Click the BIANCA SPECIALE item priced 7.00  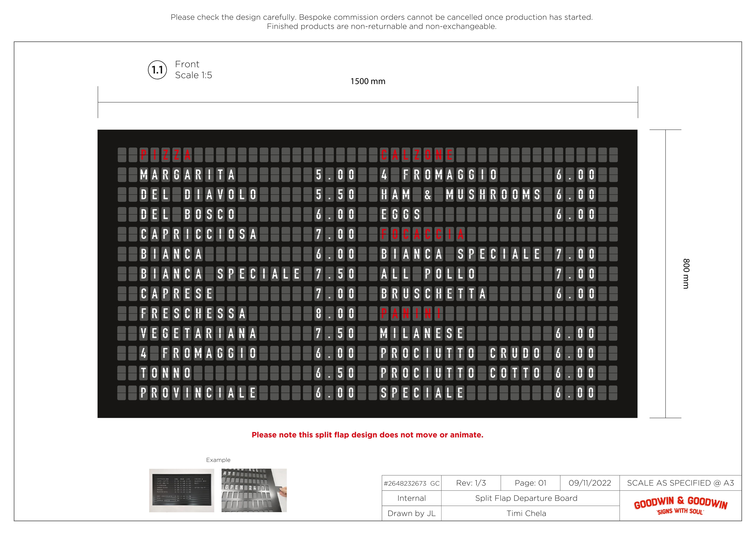click(x=460, y=254)
